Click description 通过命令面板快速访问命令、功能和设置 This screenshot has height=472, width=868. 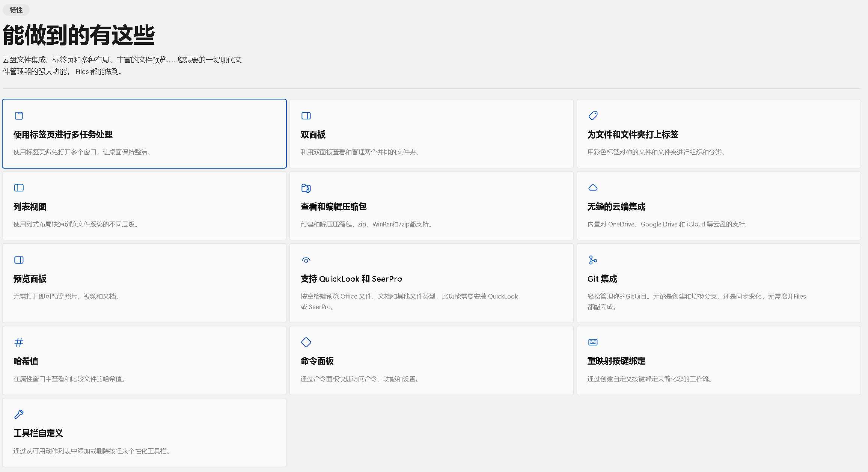point(360,379)
